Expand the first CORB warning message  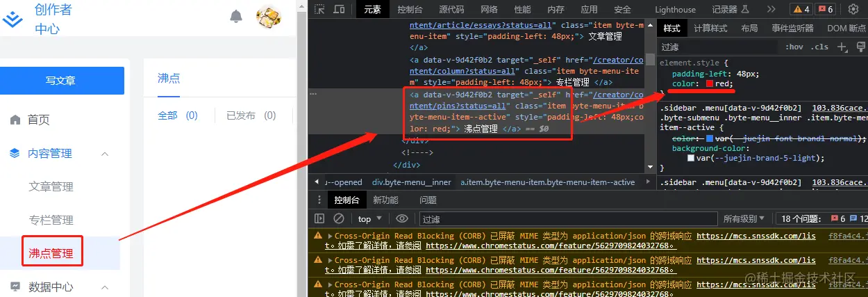331,236
